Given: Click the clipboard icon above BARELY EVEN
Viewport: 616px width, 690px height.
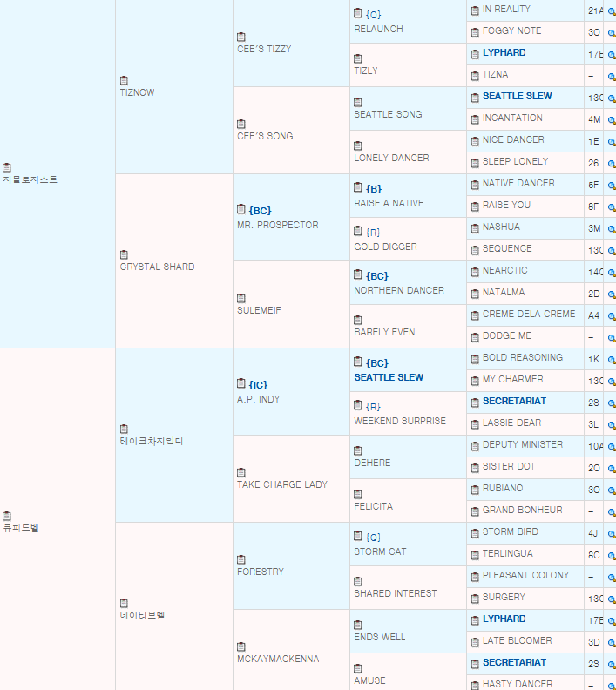Looking at the screenshot, I should (358, 320).
